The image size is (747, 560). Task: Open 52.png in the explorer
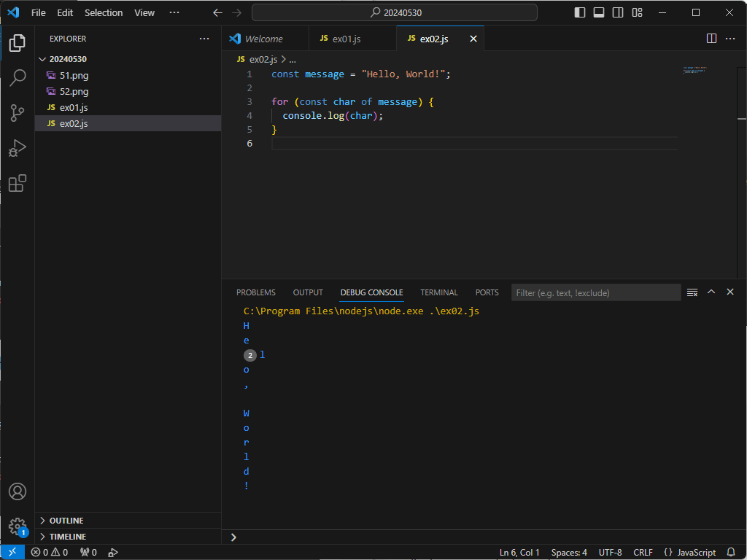[x=128, y=91]
